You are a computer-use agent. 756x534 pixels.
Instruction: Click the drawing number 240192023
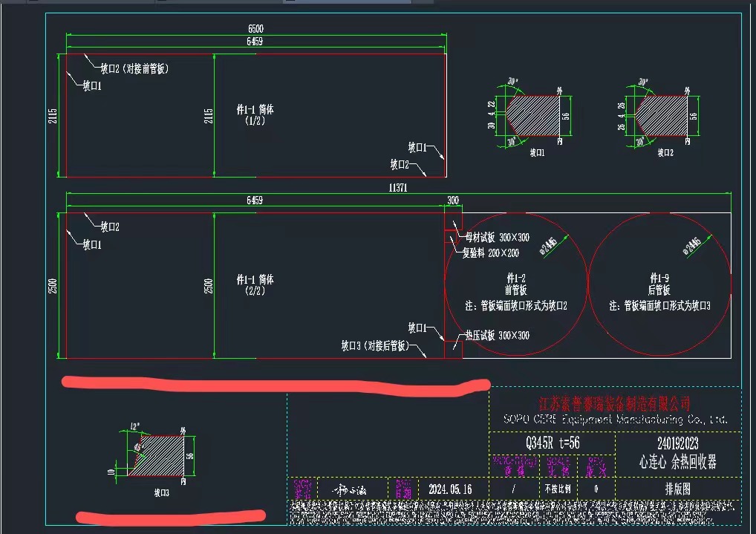pyautogui.click(x=677, y=443)
